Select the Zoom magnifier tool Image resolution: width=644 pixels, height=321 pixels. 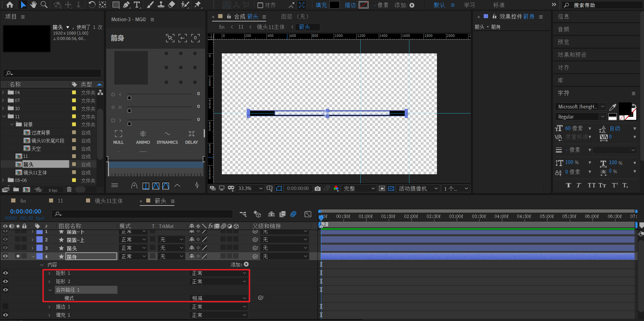pyautogui.click(x=44, y=5)
